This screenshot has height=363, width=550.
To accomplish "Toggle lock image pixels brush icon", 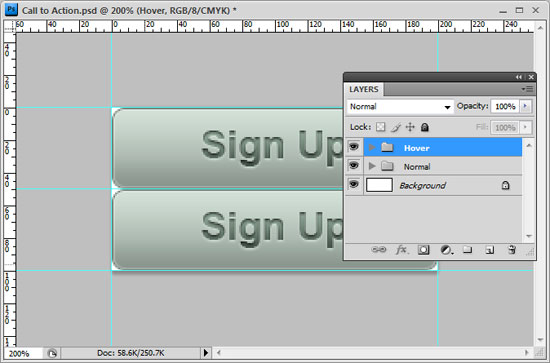I will point(396,127).
